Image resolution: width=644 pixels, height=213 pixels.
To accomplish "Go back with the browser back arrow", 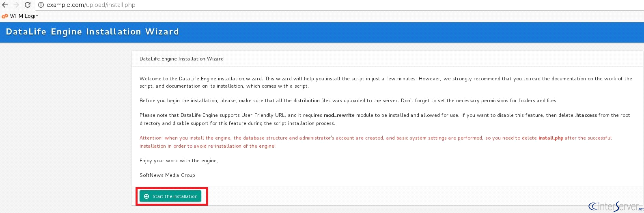I will click(x=5, y=5).
